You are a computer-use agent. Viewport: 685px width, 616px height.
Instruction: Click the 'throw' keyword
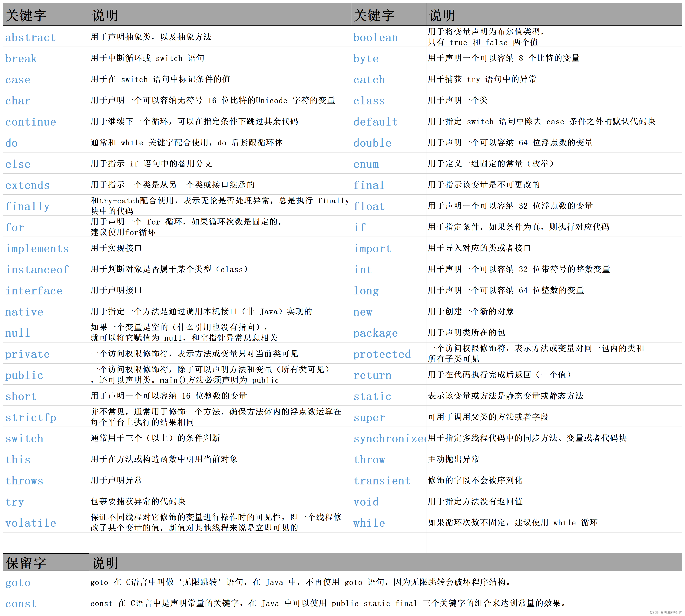[x=369, y=459]
